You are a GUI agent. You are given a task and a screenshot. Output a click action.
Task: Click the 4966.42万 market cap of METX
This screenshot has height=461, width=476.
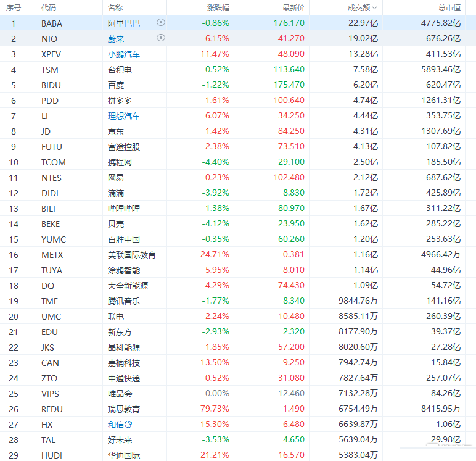(x=441, y=254)
